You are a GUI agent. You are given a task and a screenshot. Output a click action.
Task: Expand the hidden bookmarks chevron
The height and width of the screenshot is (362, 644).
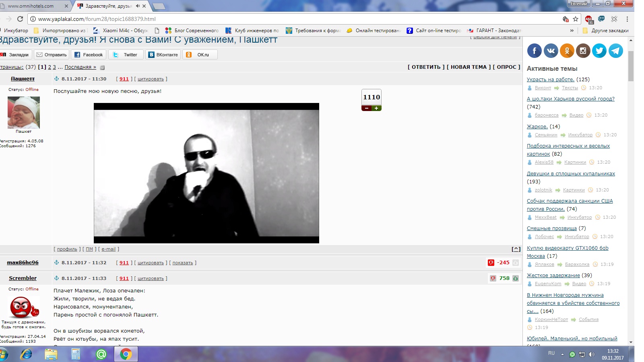click(572, 31)
